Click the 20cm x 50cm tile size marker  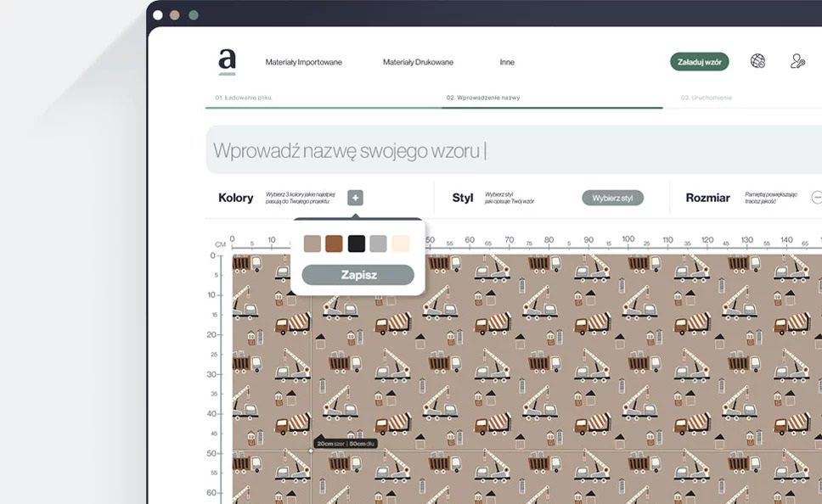coord(334,443)
